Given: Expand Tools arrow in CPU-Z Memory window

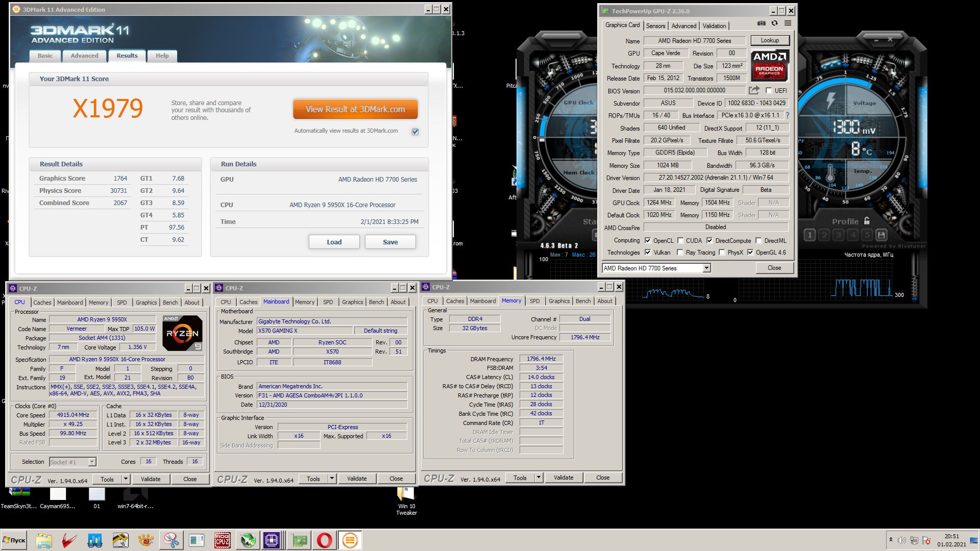Looking at the screenshot, I should coord(539,478).
